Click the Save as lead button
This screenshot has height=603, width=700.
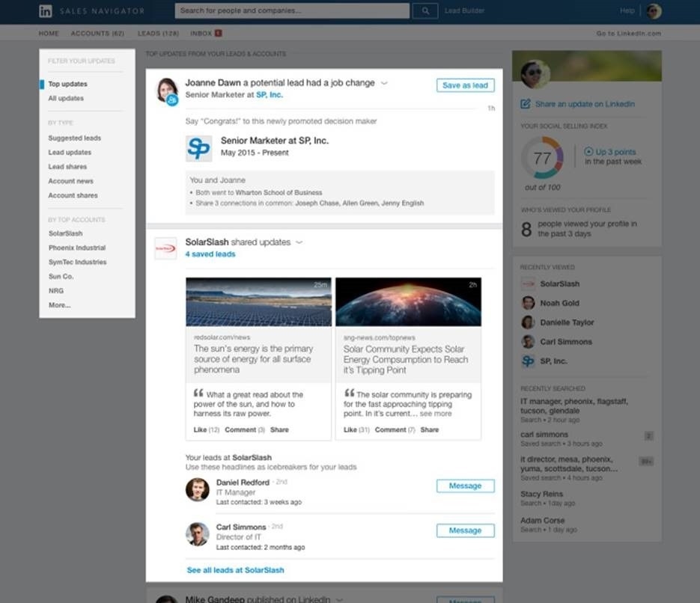[465, 85]
